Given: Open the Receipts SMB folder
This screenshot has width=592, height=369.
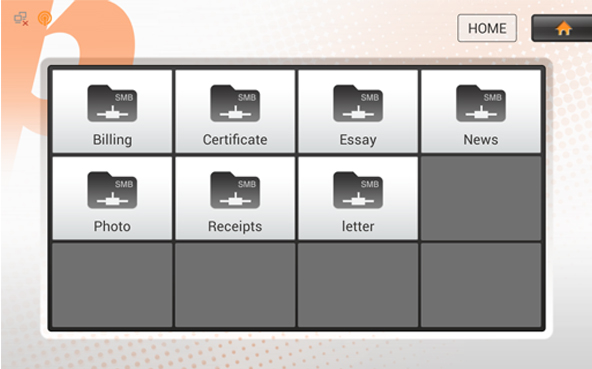Looking at the screenshot, I should point(235,198).
